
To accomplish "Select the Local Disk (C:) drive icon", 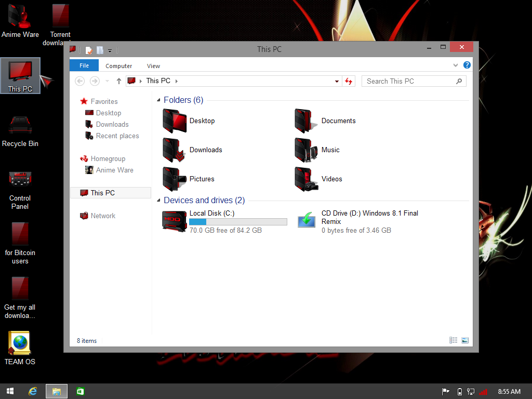I will (175, 221).
